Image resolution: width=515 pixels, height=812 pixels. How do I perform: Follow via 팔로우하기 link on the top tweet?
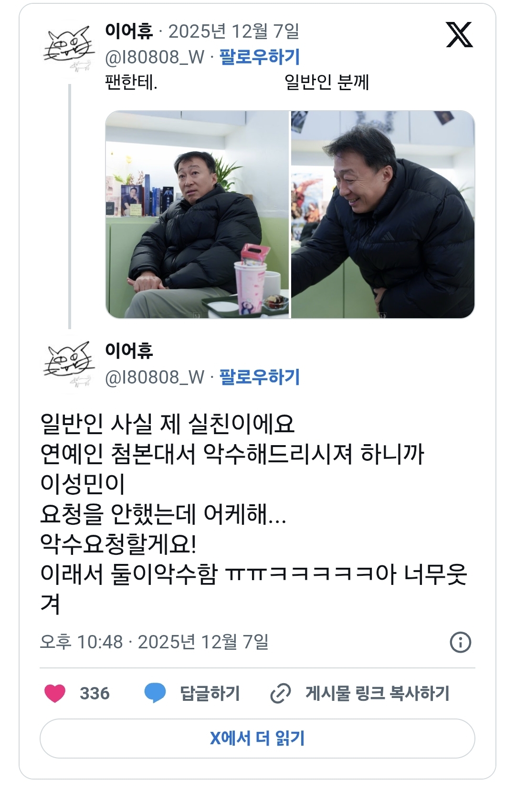point(260,57)
